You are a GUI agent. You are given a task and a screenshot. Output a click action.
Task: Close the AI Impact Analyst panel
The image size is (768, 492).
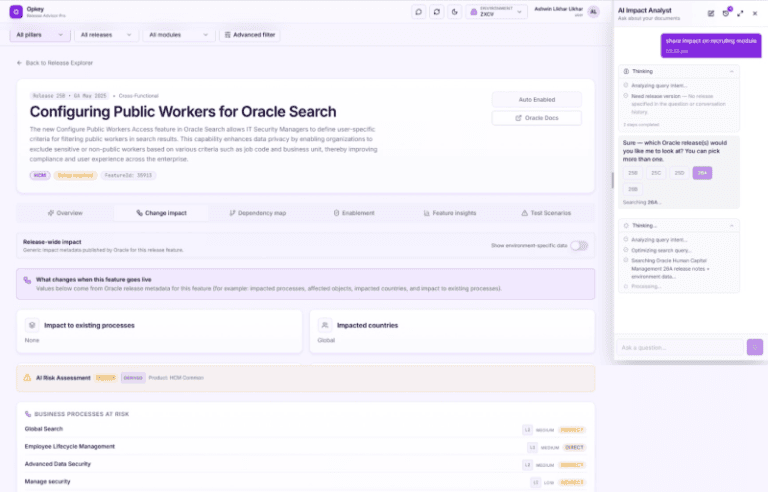point(755,13)
